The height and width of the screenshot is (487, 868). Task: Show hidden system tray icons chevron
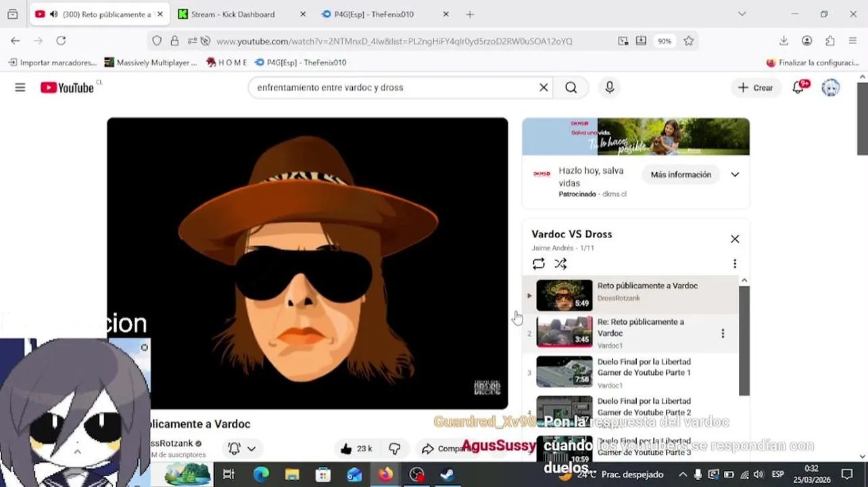pyautogui.click(x=683, y=474)
